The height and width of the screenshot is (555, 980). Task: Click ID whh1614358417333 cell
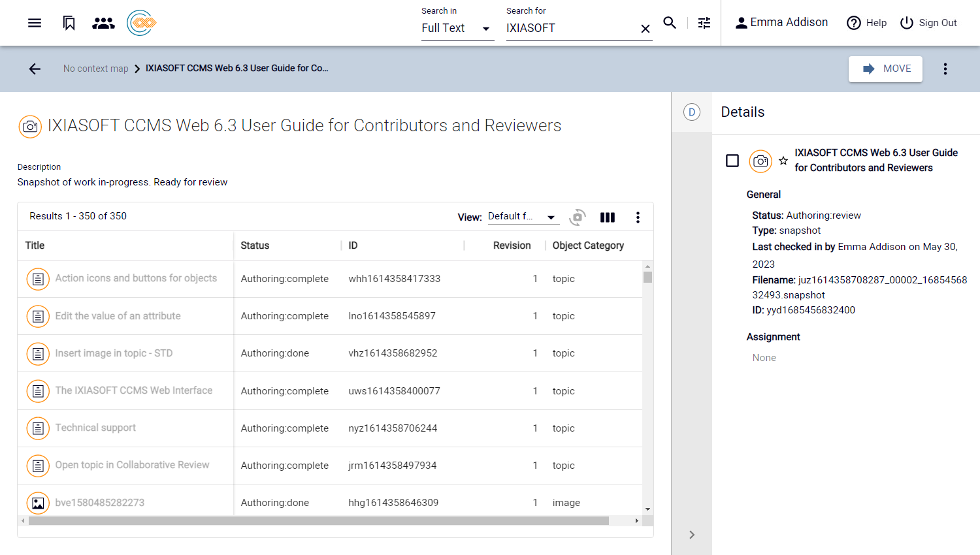click(x=395, y=279)
